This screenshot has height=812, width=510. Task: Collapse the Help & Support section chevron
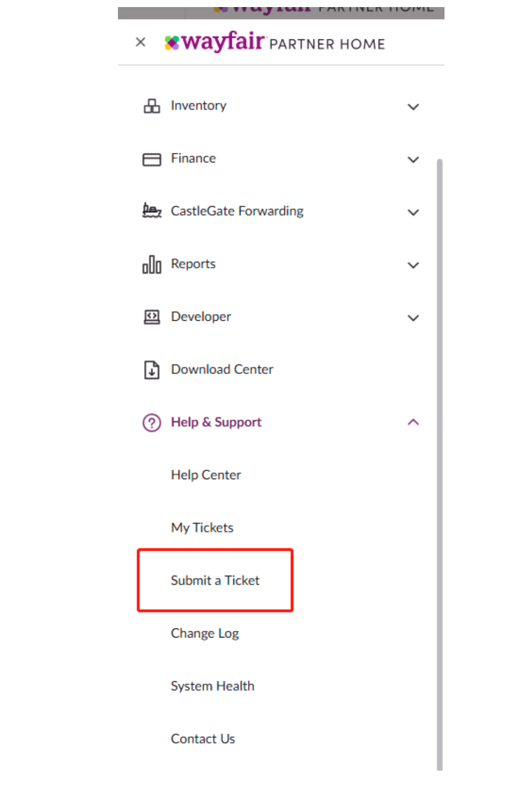(x=413, y=422)
